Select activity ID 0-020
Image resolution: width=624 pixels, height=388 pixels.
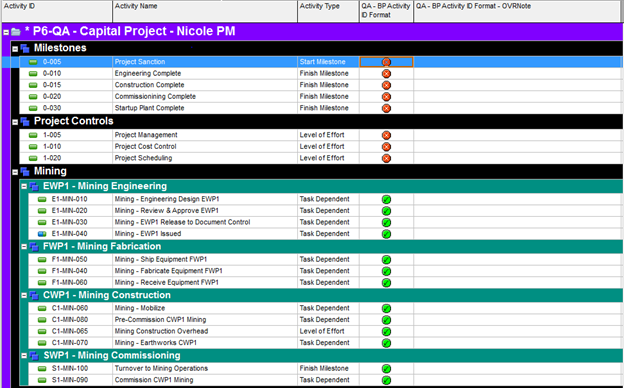pyautogui.click(x=52, y=96)
